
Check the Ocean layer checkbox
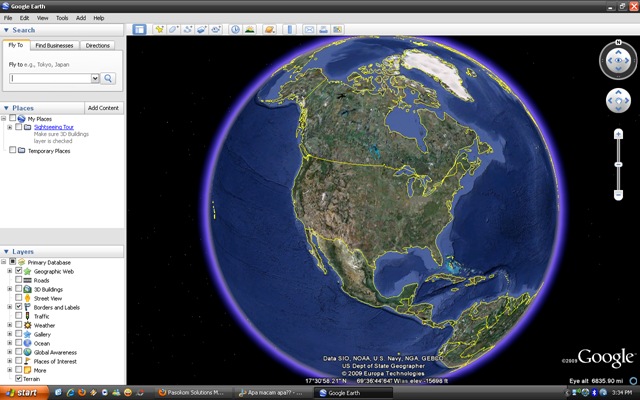19,343
